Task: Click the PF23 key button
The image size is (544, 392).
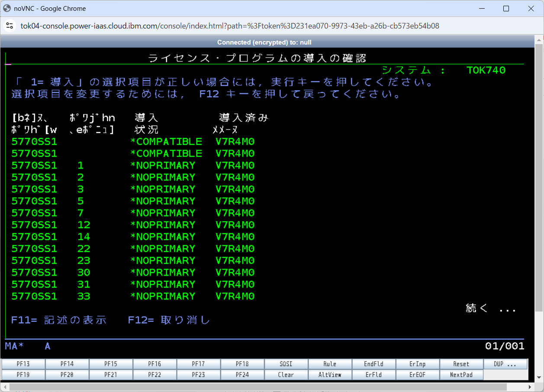Action: click(198, 375)
